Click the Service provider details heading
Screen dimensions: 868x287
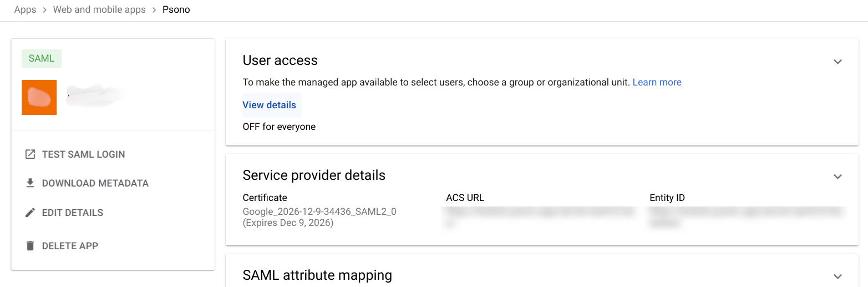[x=314, y=175]
